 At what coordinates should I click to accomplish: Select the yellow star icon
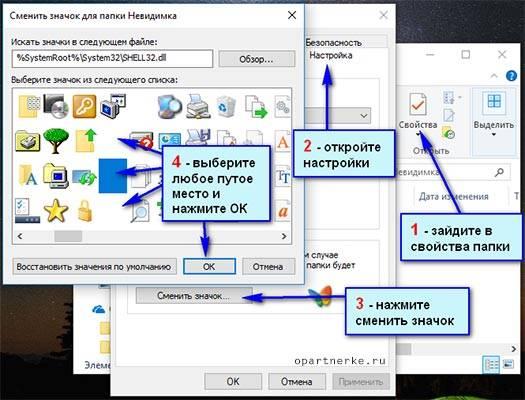[56, 211]
